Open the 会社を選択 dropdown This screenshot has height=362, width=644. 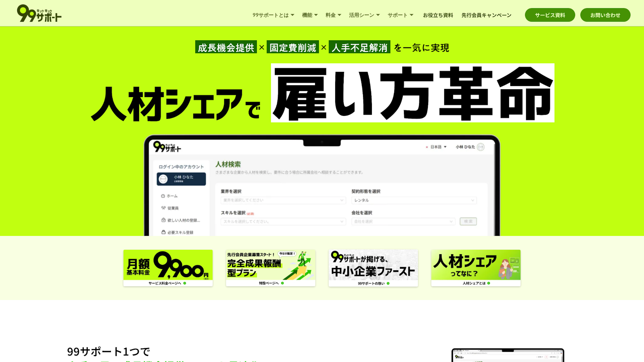403,221
